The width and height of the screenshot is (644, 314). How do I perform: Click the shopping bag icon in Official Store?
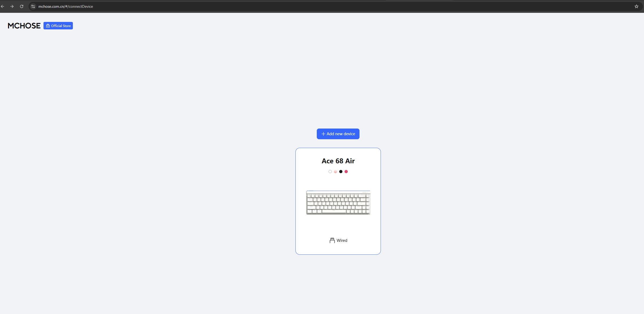click(x=48, y=26)
